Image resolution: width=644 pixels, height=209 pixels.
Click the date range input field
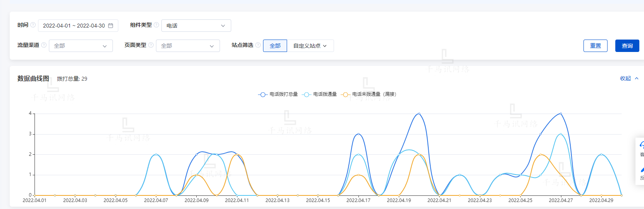(x=74, y=26)
